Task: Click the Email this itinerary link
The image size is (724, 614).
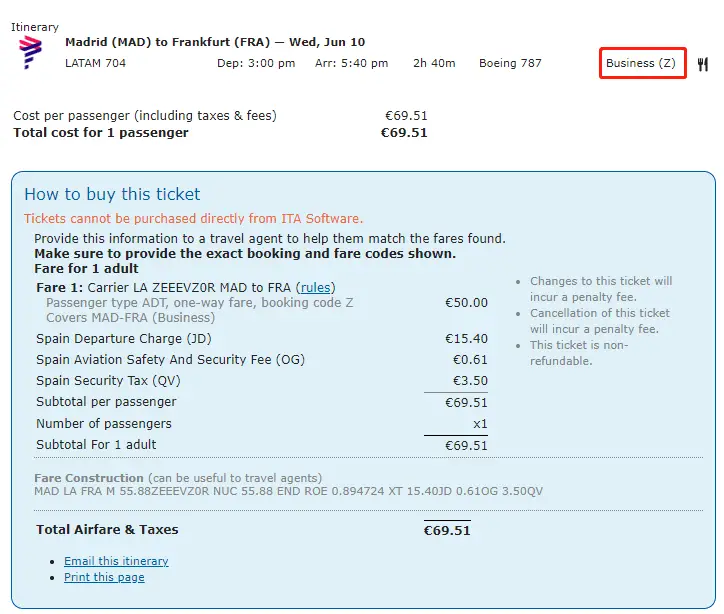Action: 116,561
